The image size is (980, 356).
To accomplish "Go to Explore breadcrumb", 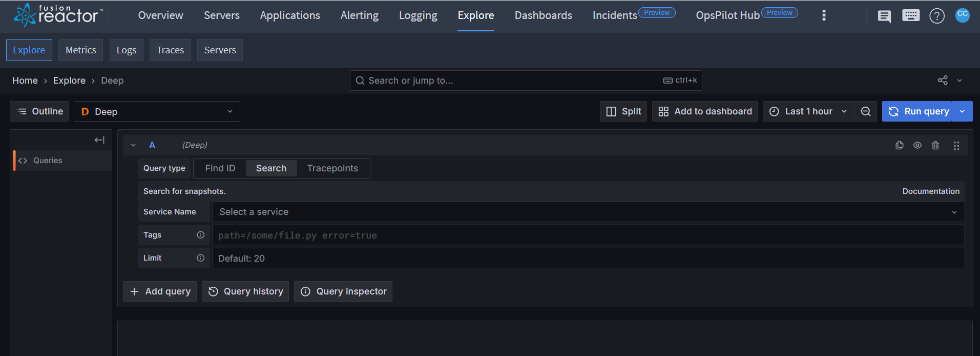I will [x=69, y=81].
